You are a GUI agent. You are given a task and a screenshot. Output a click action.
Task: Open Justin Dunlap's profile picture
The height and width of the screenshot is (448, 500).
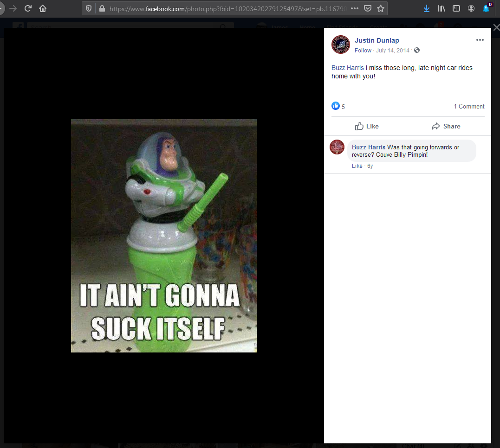pyautogui.click(x=341, y=45)
